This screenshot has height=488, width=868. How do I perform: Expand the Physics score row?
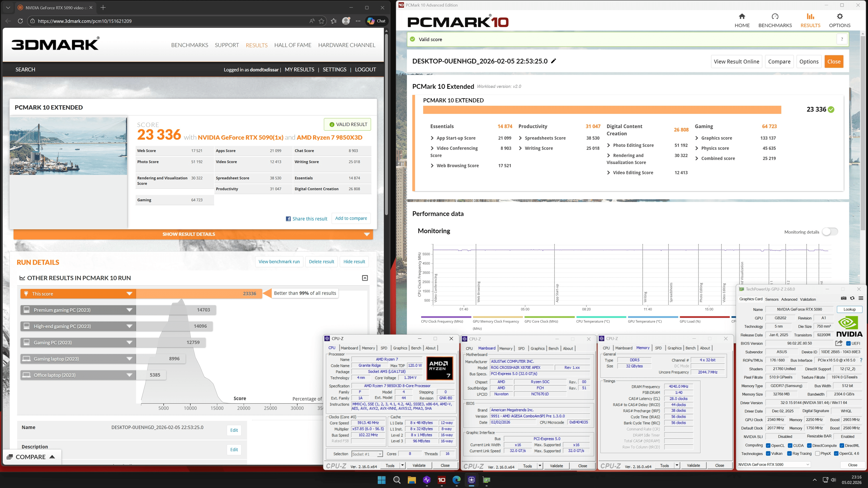697,148
